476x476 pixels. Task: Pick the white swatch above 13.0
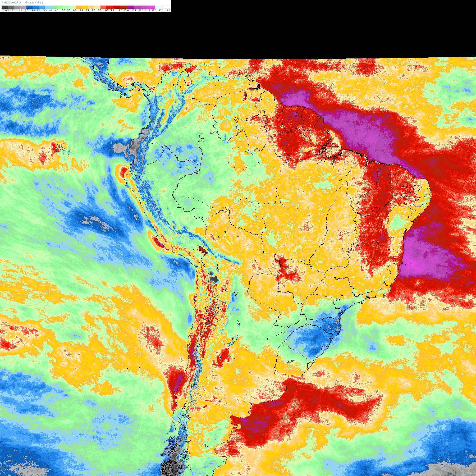(x=166, y=7)
